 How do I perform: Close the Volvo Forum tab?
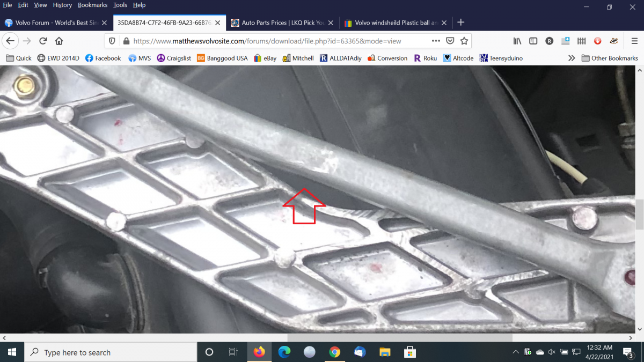coord(104,23)
